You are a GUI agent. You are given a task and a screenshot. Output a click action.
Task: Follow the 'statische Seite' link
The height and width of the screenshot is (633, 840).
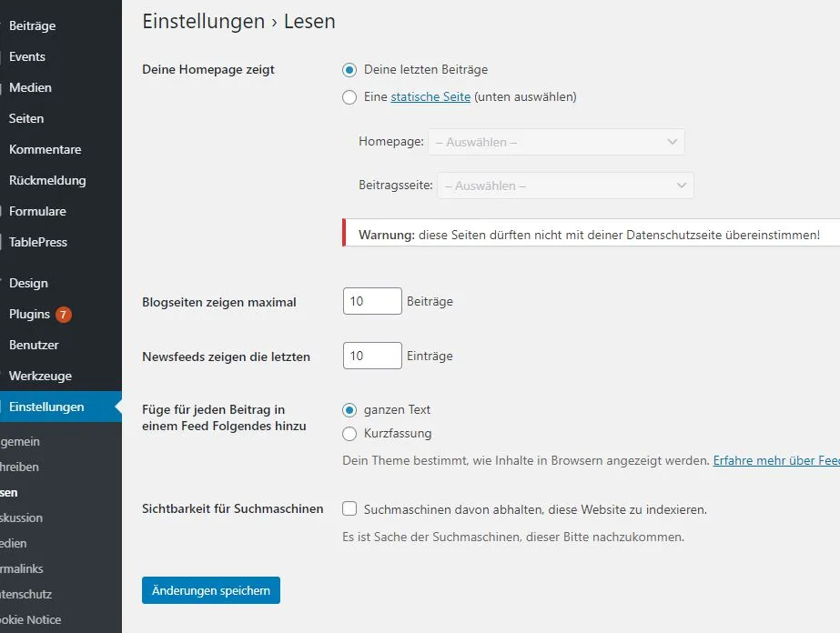point(430,97)
